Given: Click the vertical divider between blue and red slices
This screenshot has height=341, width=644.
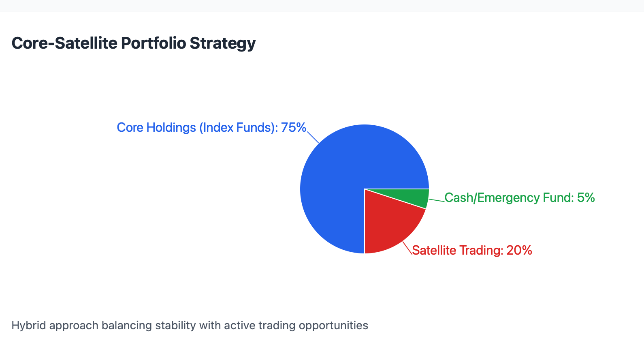Looking at the screenshot, I should pos(365,221).
